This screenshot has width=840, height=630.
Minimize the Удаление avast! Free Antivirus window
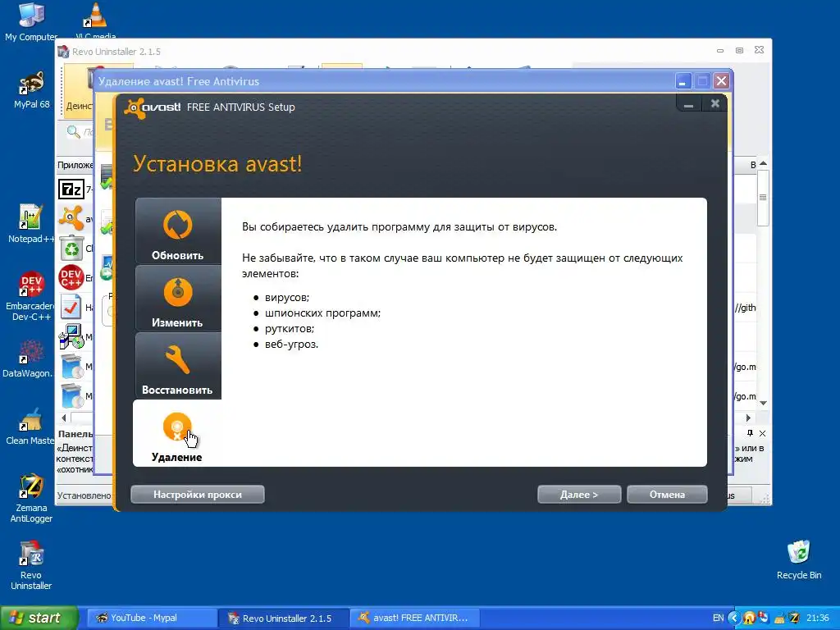[x=682, y=81]
